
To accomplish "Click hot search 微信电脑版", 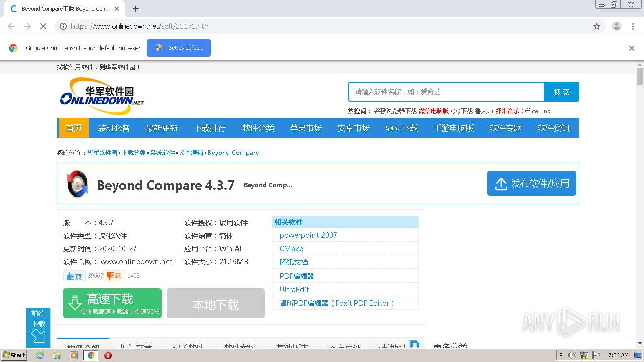I will (x=433, y=111).
